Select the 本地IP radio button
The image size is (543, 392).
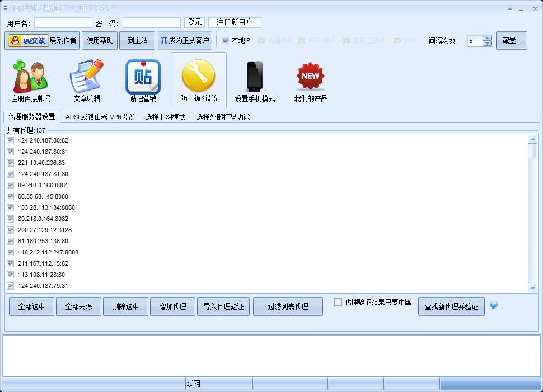click(x=226, y=40)
